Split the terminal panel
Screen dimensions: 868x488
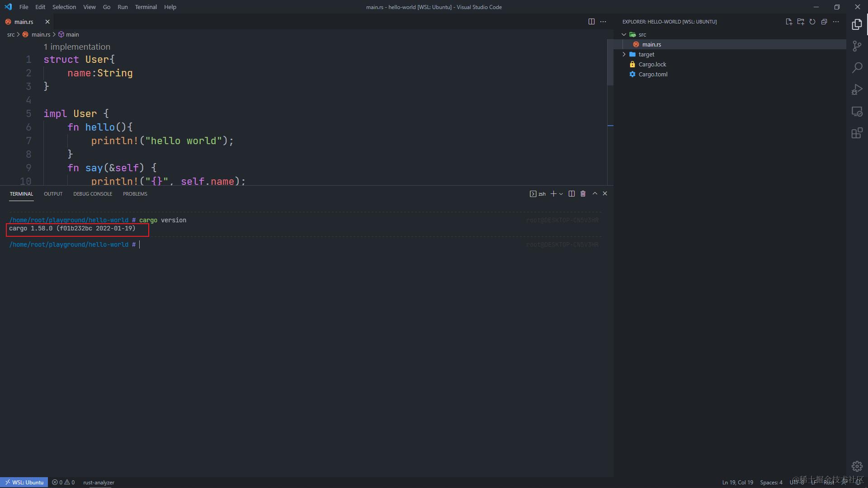point(571,194)
